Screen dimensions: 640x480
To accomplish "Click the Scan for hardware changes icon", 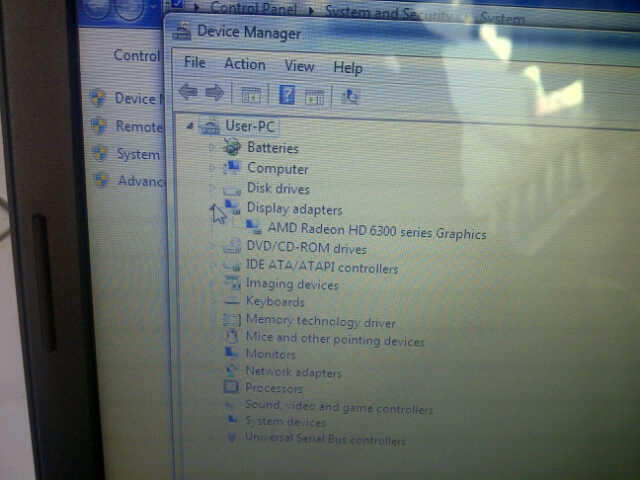I will tap(350, 97).
